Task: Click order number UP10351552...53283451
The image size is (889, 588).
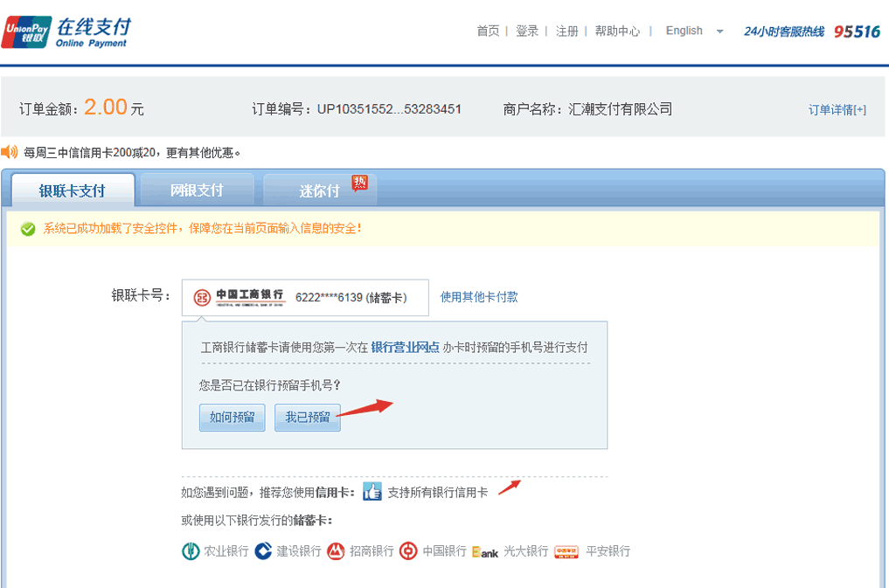Action: pyautogui.click(x=389, y=108)
